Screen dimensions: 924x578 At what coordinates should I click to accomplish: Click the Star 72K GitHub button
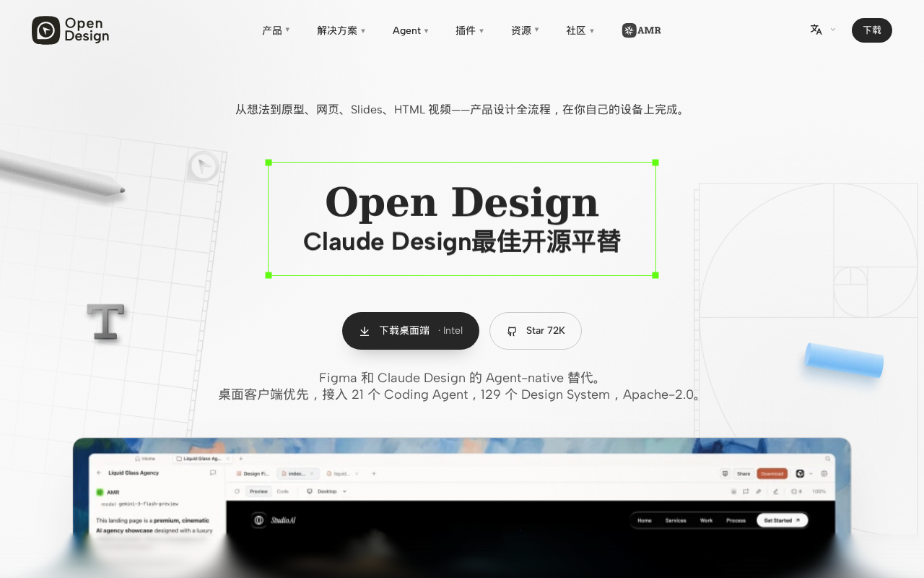coord(536,331)
